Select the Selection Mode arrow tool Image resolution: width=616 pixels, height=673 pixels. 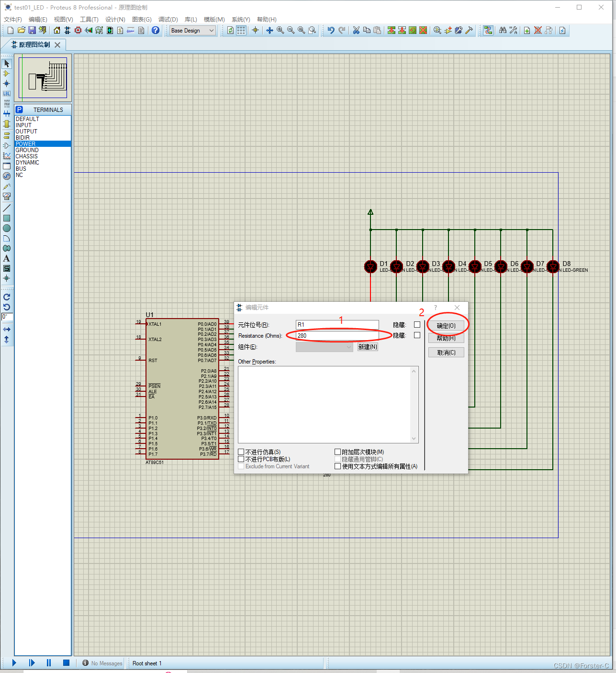click(7, 63)
